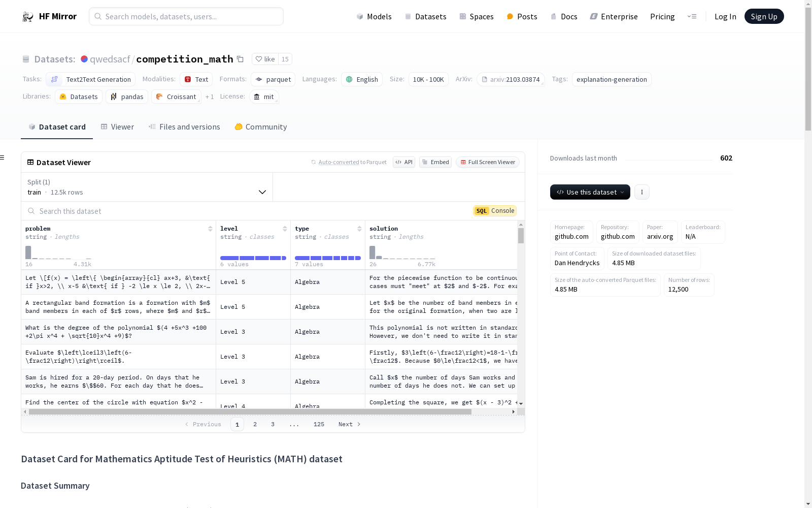Open the Paper arxiv.org link
This screenshot has width=812, height=508.
(660, 232)
